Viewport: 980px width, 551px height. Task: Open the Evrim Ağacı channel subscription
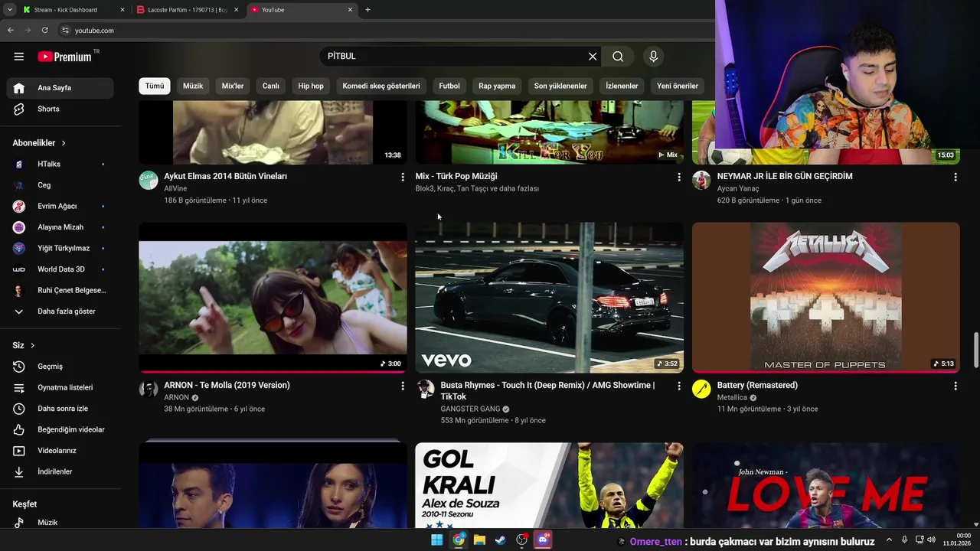[60, 206]
